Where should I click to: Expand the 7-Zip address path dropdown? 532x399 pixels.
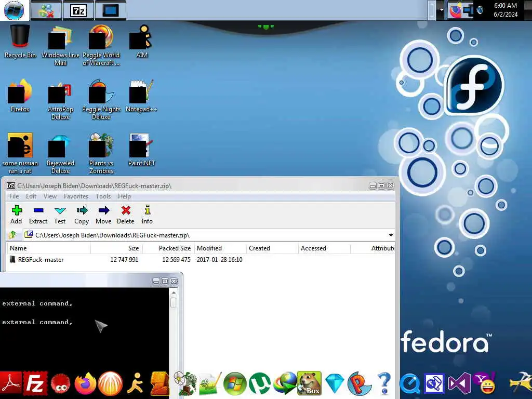click(391, 235)
